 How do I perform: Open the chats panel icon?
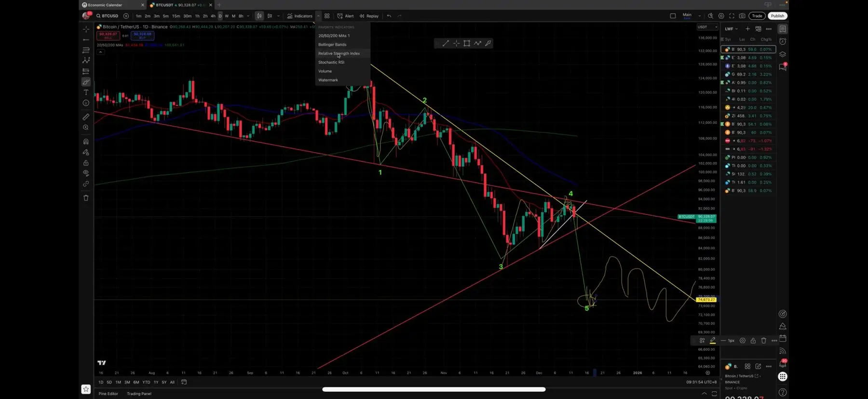783,67
